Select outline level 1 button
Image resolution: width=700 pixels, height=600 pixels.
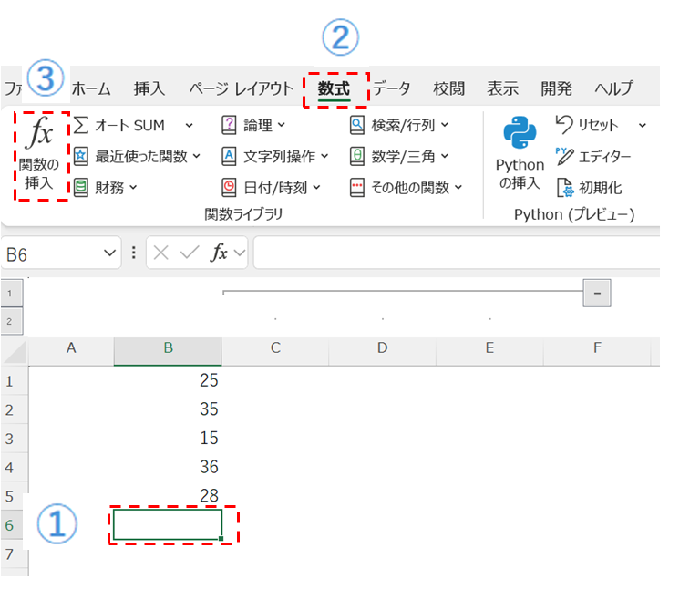pos(10,293)
